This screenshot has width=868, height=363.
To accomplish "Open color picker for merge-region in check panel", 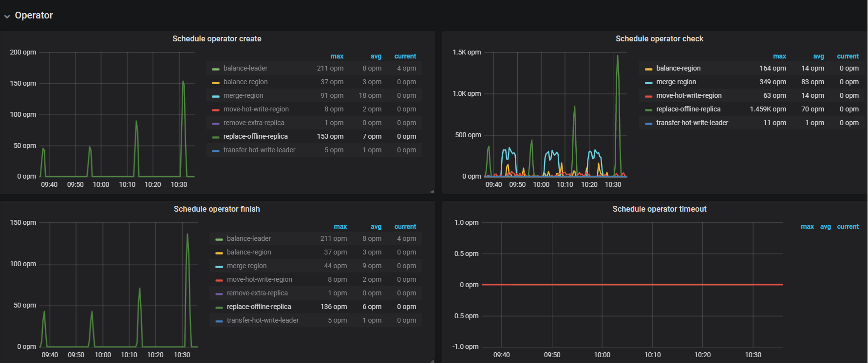I will 648,83.
